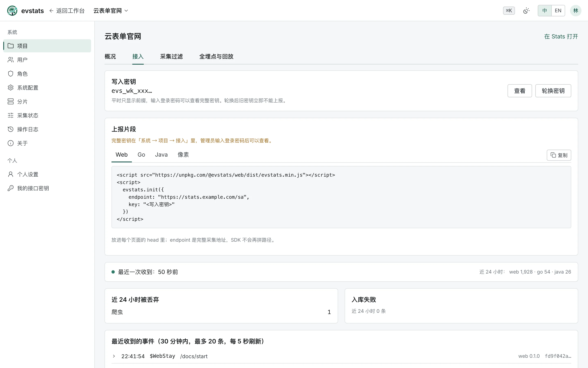The image size is (588, 368).
Task: Click the 个人设置 person icon
Action: 10,174
